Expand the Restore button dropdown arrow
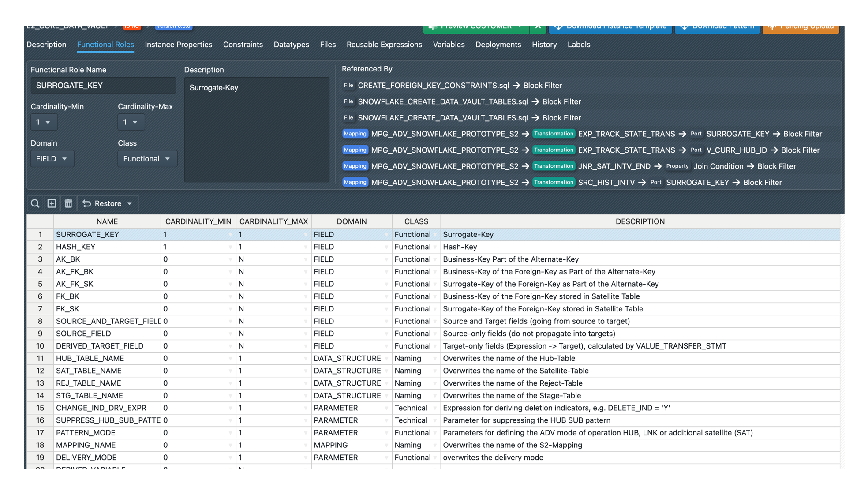 pos(130,203)
